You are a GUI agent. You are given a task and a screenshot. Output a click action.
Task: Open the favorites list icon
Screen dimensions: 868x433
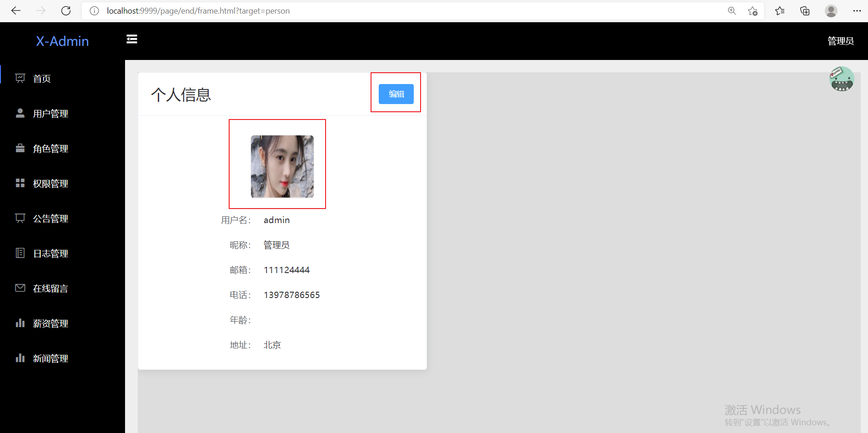coord(780,11)
